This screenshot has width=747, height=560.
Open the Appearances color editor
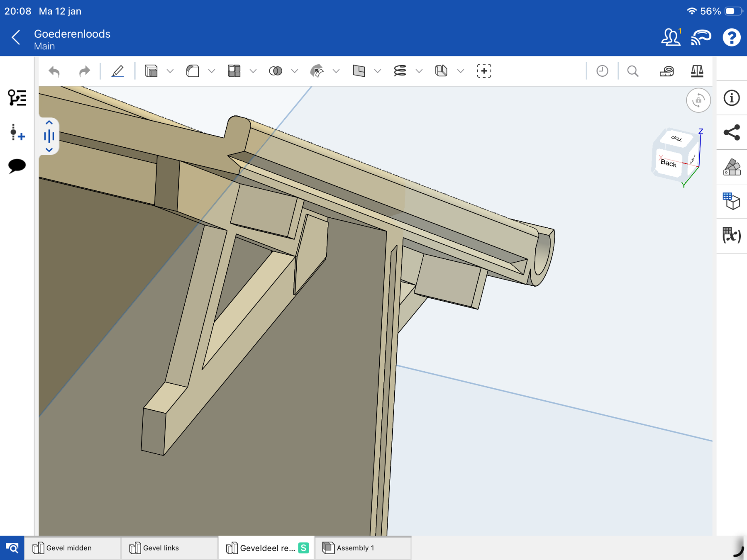click(732, 167)
